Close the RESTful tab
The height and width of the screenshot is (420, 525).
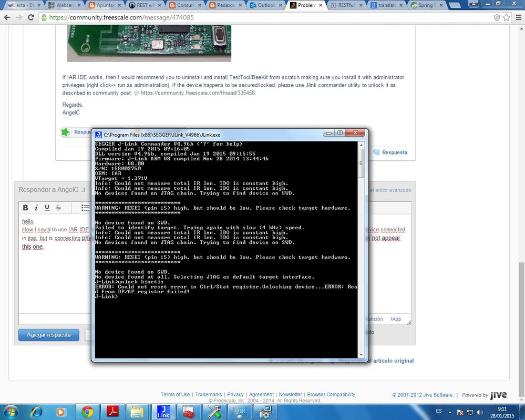(x=361, y=5)
